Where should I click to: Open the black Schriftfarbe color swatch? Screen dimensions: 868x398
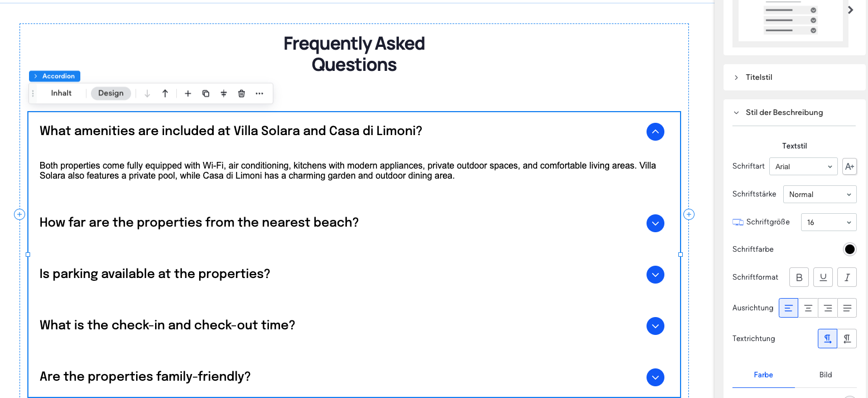(850, 250)
